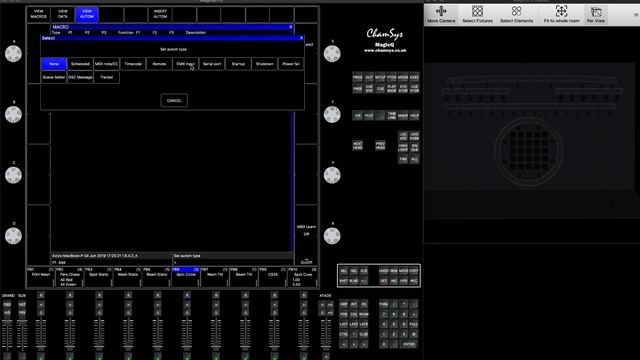Screen dimensions: 640x360
Task: Choose the MIDI note/CC autom type
Action: [107, 64]
